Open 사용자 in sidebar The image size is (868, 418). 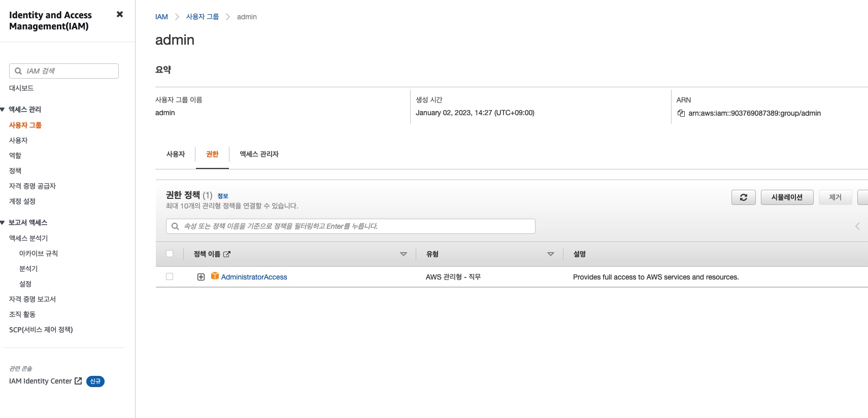(x=18, y=141)
